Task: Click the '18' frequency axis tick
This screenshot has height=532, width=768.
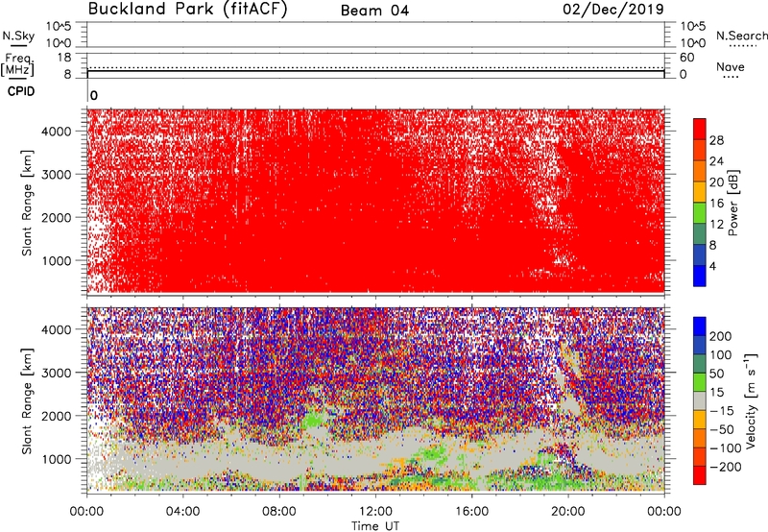Action: pos(64,58)
